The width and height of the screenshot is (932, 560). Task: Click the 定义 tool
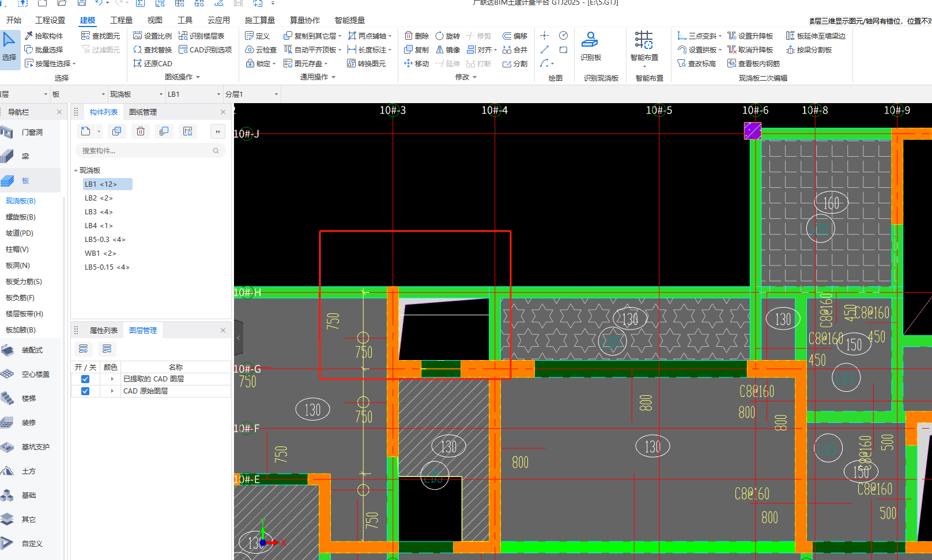pos(258,36)
